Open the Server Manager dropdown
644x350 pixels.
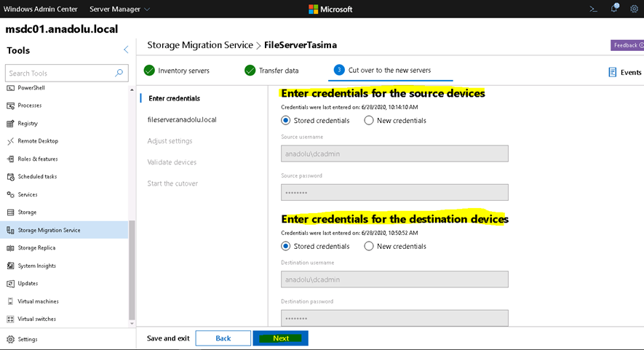click(119, 9)
